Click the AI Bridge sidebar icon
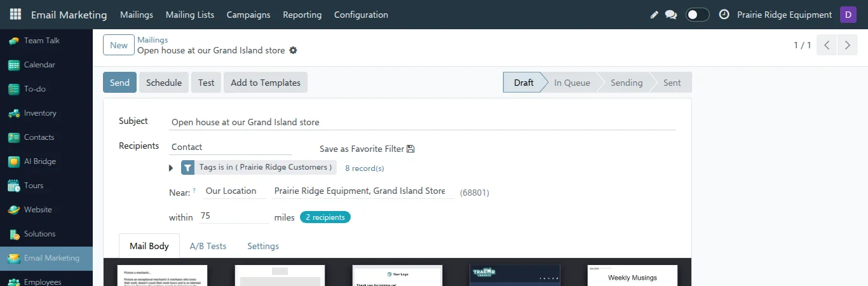This screenshot has height=286, width=868. (13, 161)
